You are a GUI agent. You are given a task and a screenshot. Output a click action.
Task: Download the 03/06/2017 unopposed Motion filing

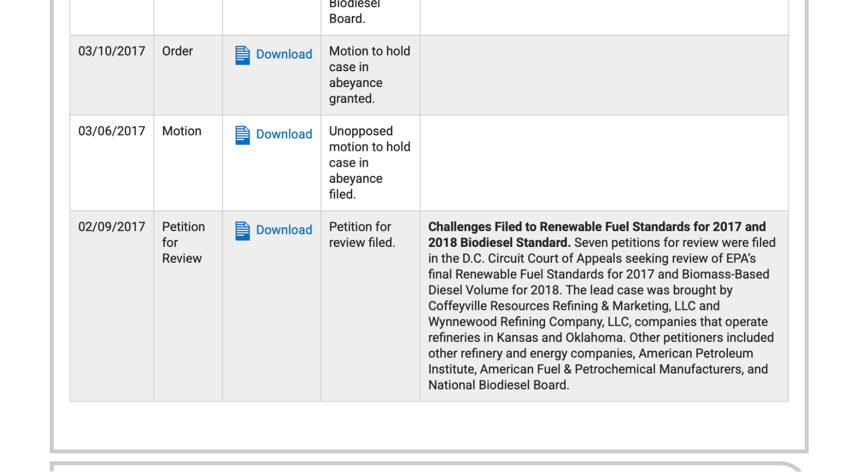(284, 134)
